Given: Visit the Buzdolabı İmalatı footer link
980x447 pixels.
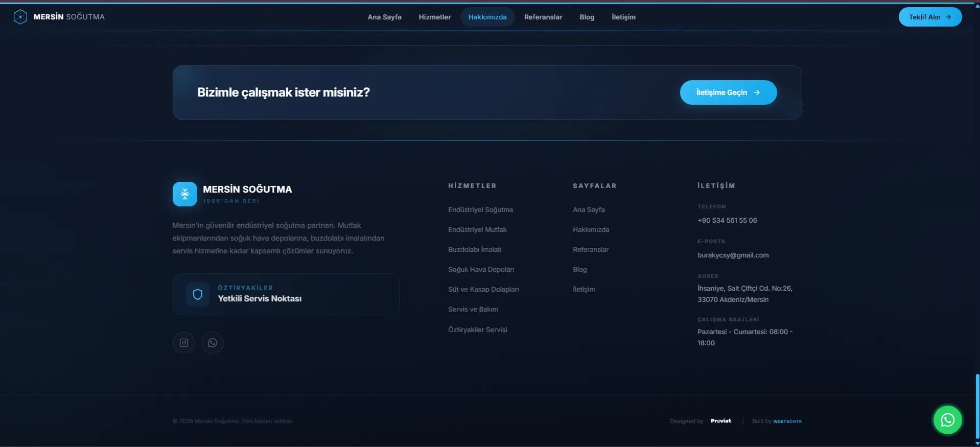Looking at the screenshot, I should pyautogui.click(x=475, y=249).
